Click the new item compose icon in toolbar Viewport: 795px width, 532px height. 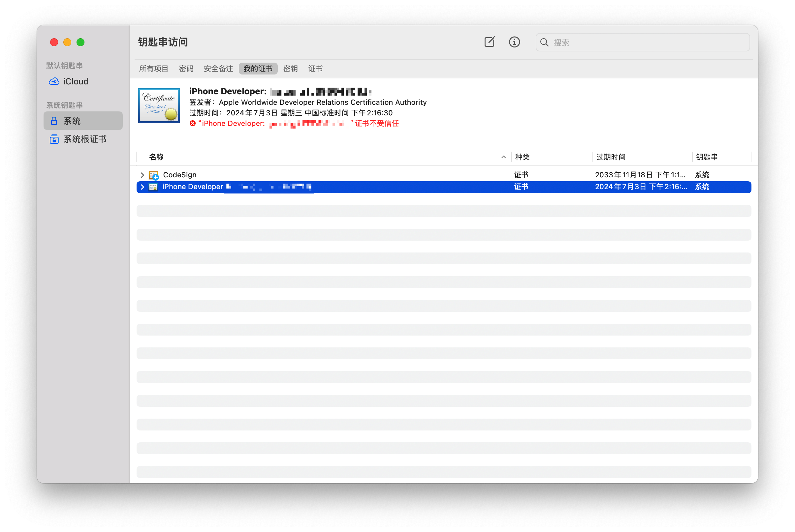(x=489, y=42)
